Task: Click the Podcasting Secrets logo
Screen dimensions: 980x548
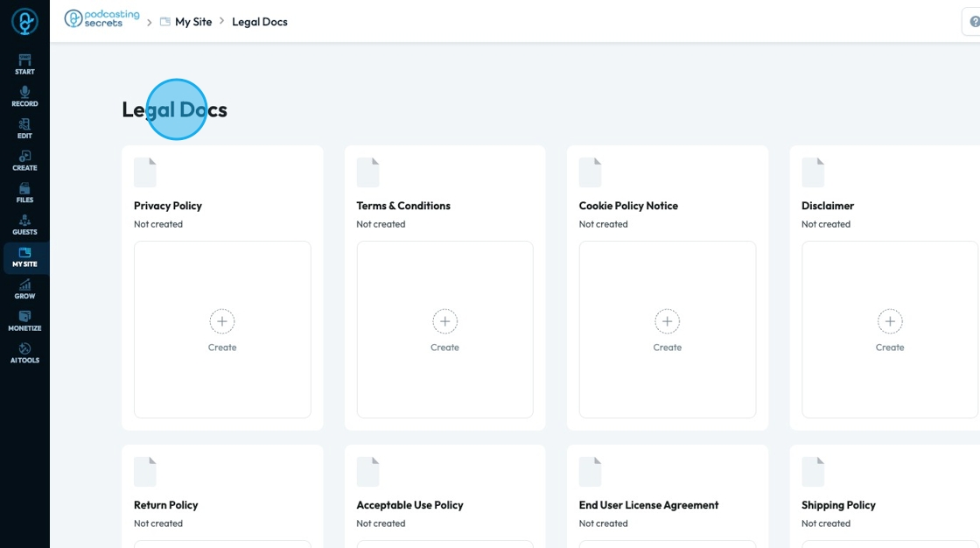Action: 101,19
